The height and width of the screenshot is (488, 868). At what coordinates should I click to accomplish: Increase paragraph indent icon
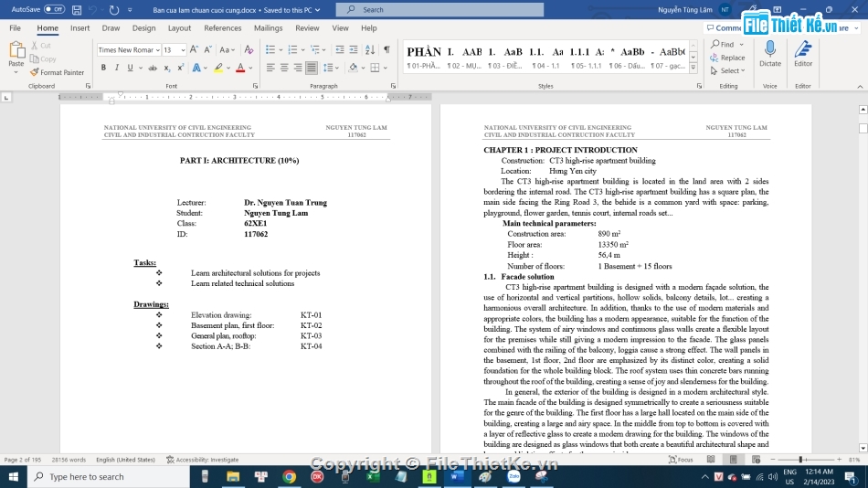354,50
